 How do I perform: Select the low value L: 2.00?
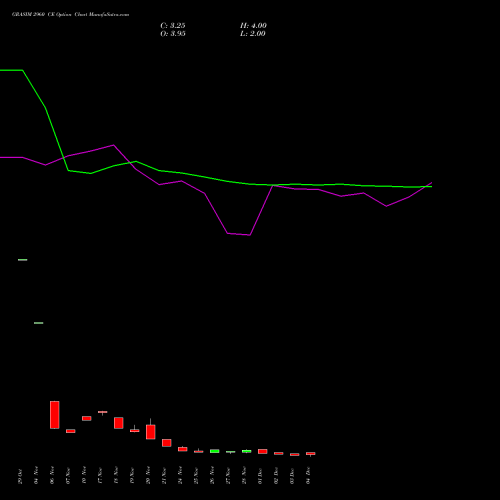point(253,34)
